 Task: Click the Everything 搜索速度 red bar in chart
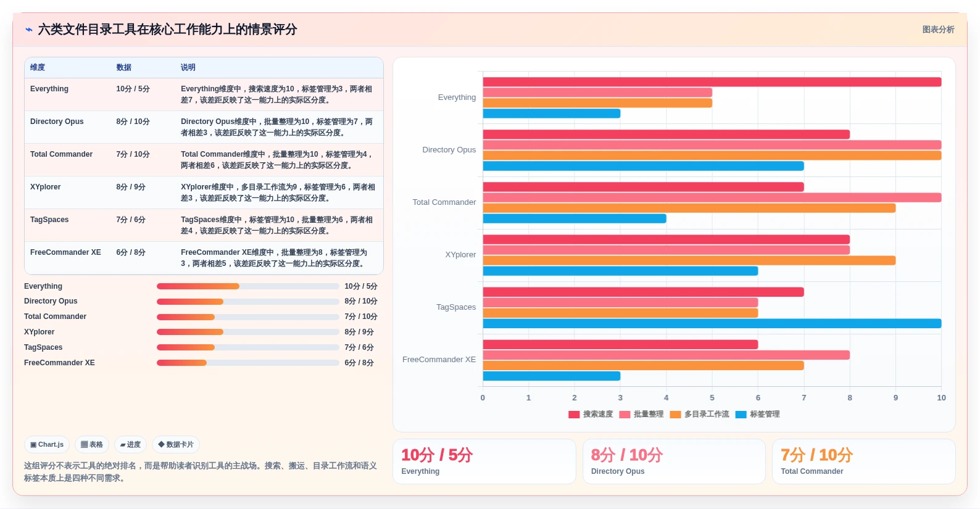point(712,82)
